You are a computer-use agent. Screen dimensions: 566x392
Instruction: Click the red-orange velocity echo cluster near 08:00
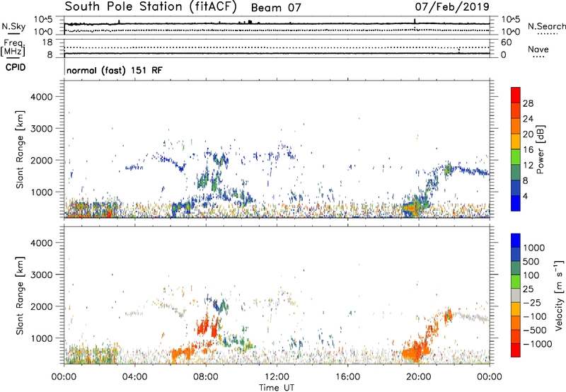(x=204, y=326)
